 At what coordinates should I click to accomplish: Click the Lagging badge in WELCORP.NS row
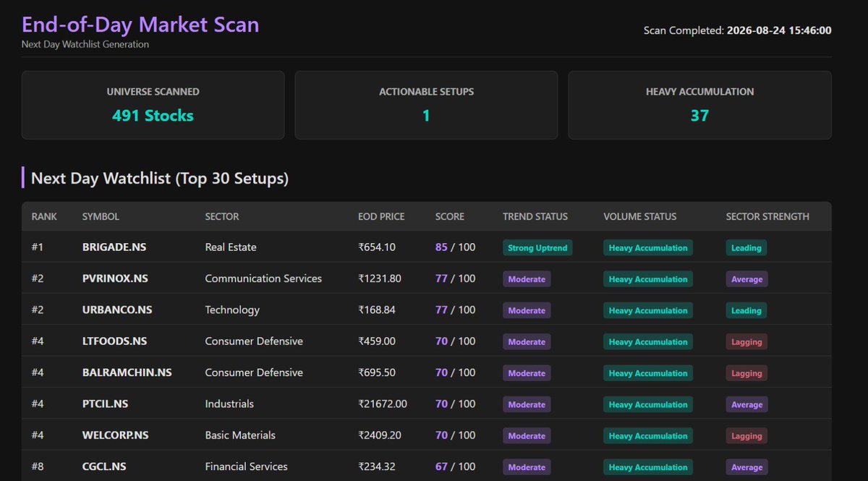click(x=746, y=436)
